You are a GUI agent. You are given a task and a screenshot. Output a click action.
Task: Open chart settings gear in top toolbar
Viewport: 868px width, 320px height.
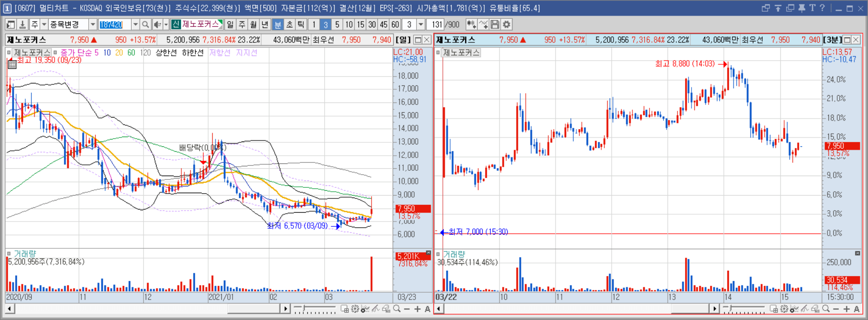pos(507,24)
